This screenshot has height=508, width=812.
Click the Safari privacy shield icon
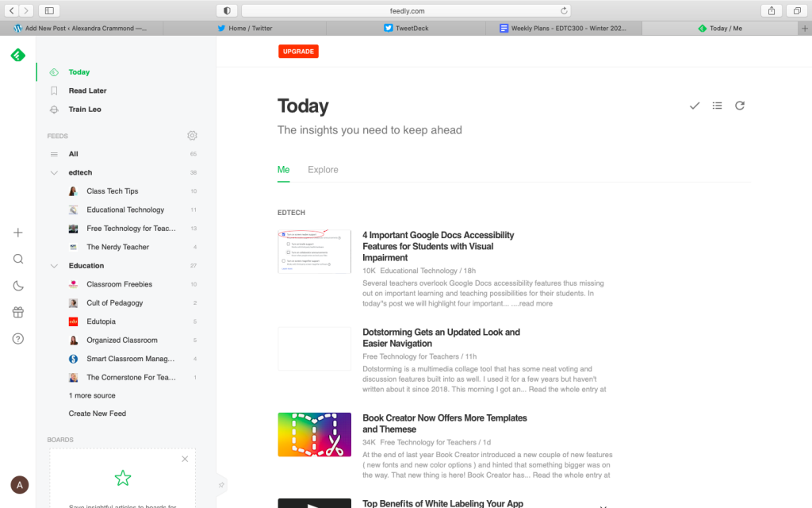227,11
